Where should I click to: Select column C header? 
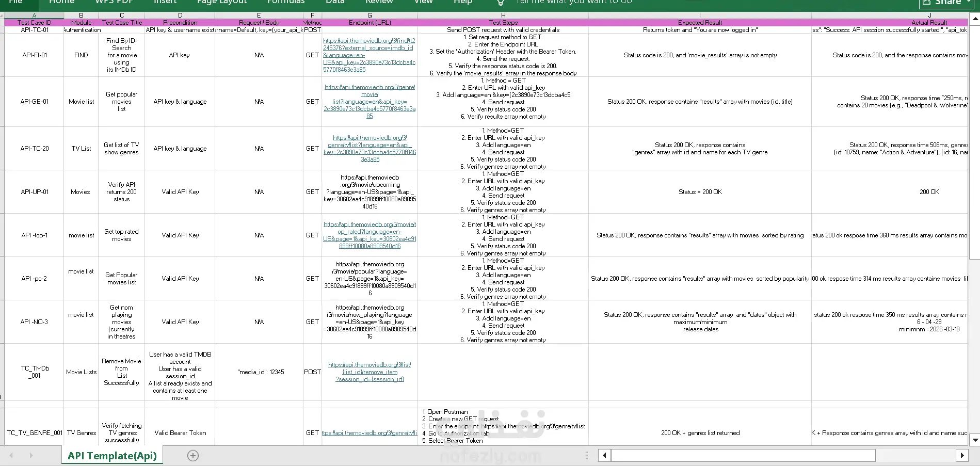(x=122, y=15)
